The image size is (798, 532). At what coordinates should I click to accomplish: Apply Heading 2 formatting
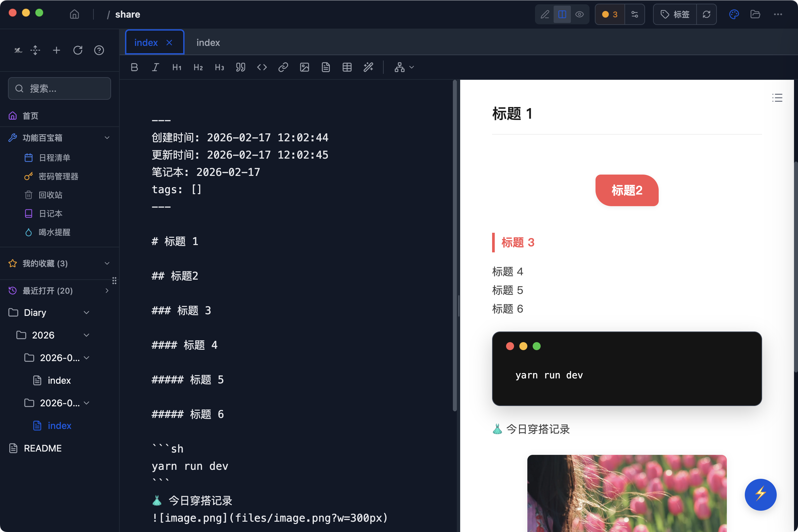198,67
